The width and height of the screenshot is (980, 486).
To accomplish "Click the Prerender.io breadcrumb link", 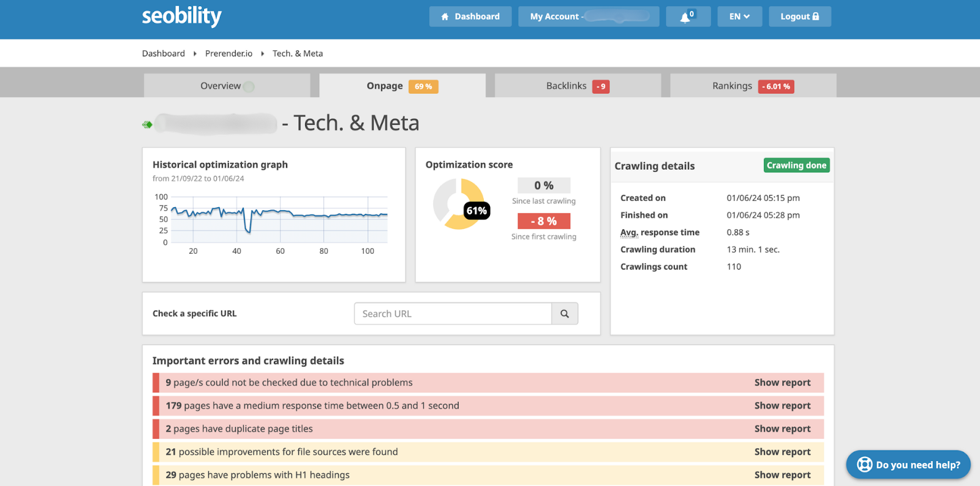I will (x=228, y=53).
